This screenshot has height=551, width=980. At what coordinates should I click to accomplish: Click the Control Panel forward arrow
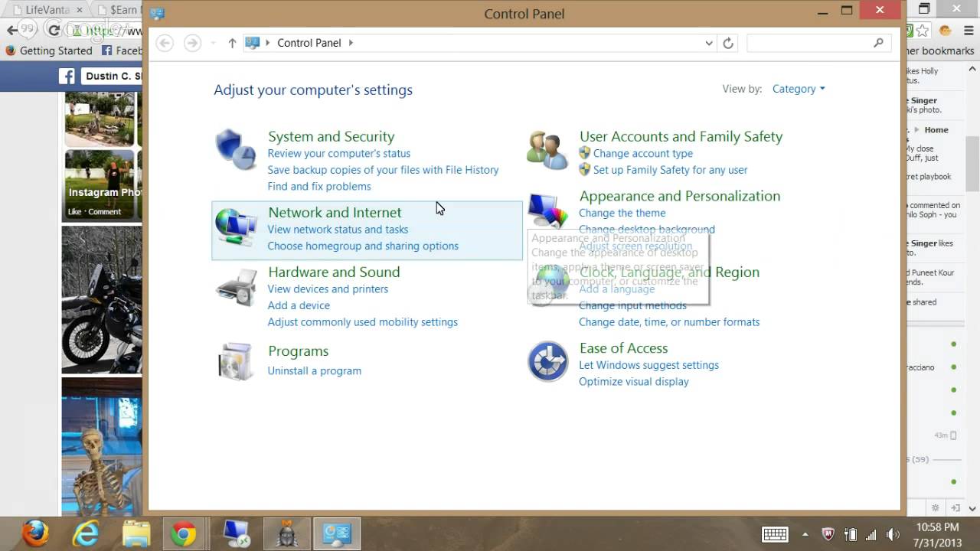pyautogui.click(x=192, y=43)
